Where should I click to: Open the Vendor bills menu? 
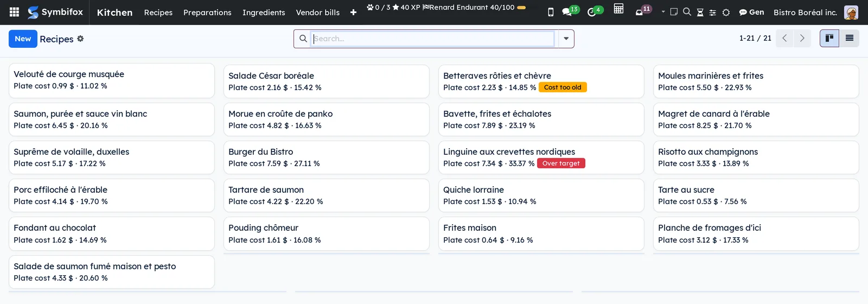pos(318,12)
